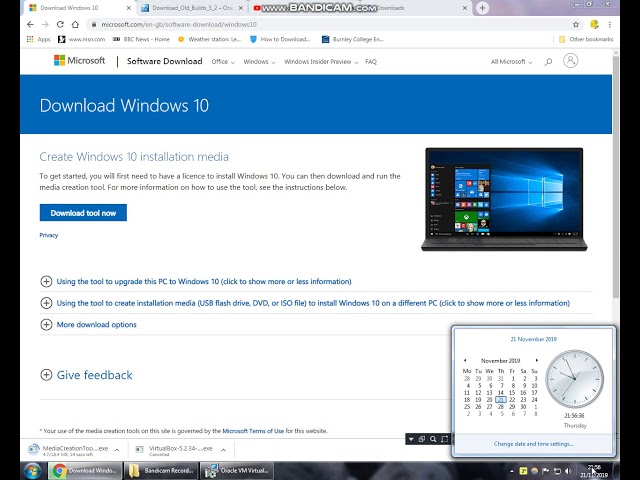This screenshot has height=480, width=640.
Task: Click the page vertical scrollbar
Action: click(616, 178)
